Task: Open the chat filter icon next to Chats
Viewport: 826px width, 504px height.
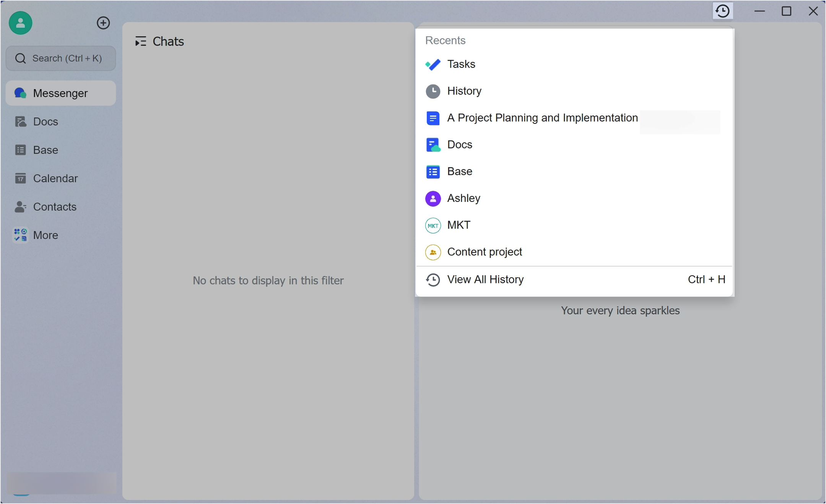Action: [x=140, y=41]
